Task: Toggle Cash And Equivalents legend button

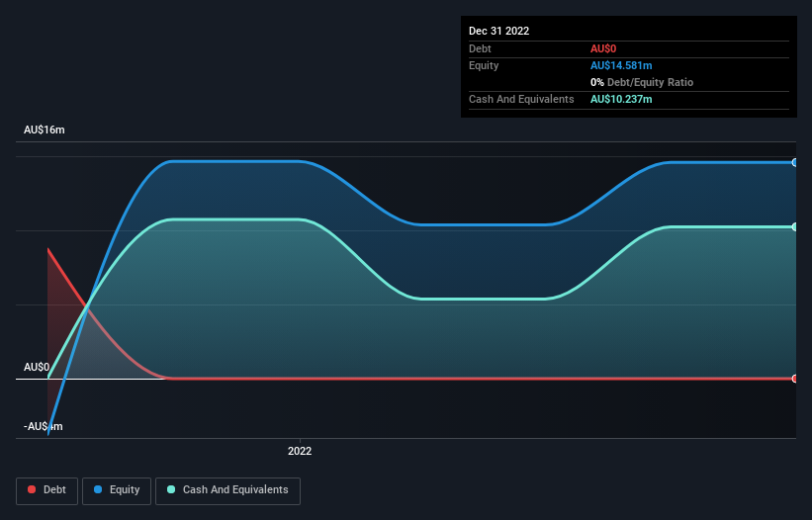Action: (x=227, y=490)
